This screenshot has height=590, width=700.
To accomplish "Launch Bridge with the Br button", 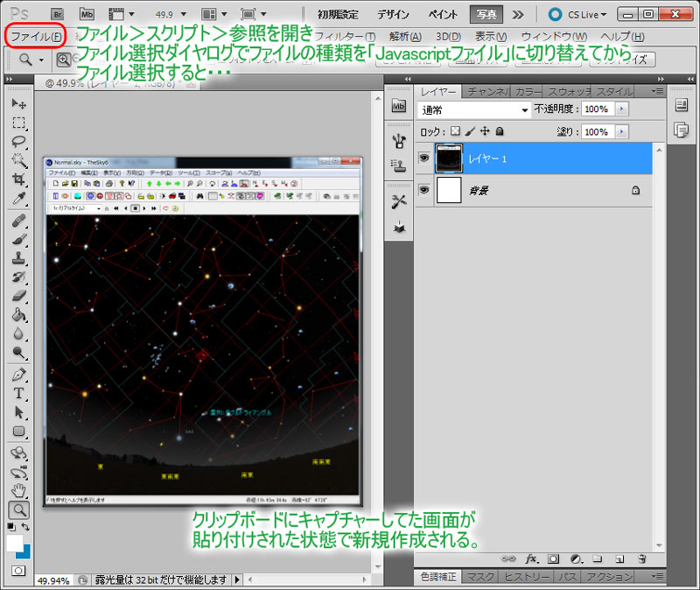I will [x=57, y=14].
